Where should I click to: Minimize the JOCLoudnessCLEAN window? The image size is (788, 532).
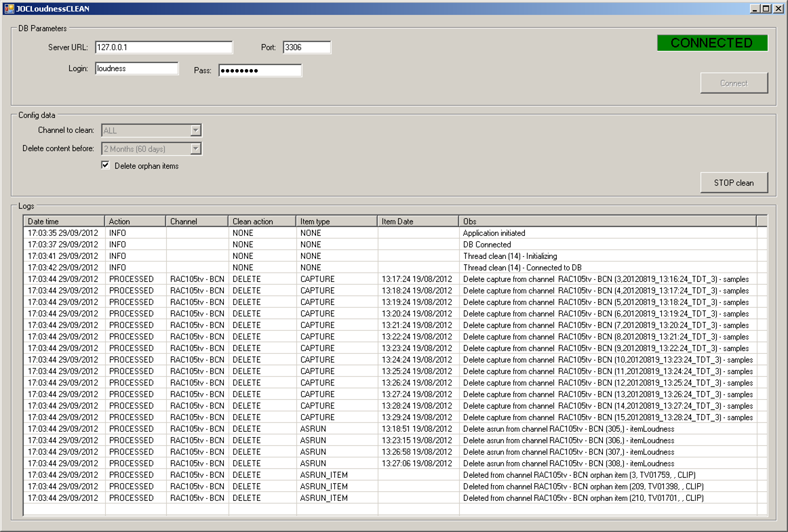click(x=755, y=9)
